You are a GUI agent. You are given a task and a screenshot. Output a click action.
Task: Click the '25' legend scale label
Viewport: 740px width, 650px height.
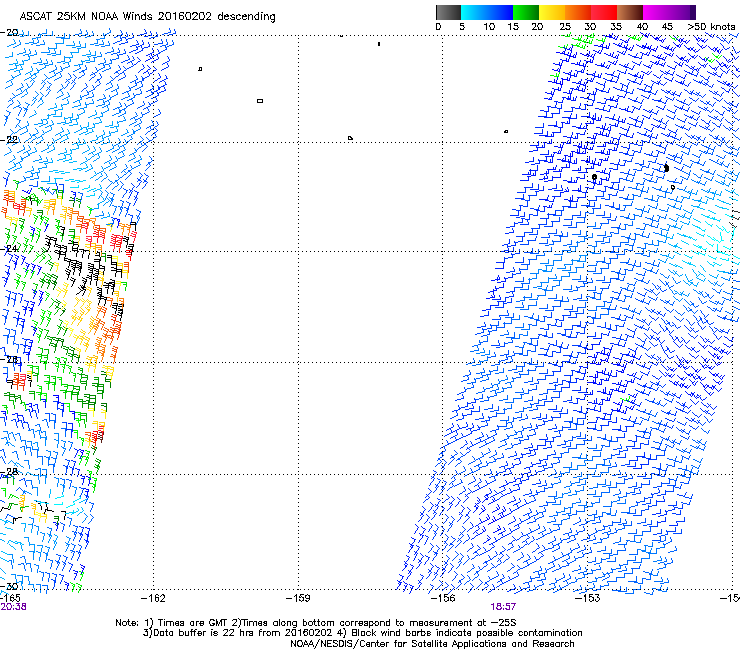click(x=565, y=27)
